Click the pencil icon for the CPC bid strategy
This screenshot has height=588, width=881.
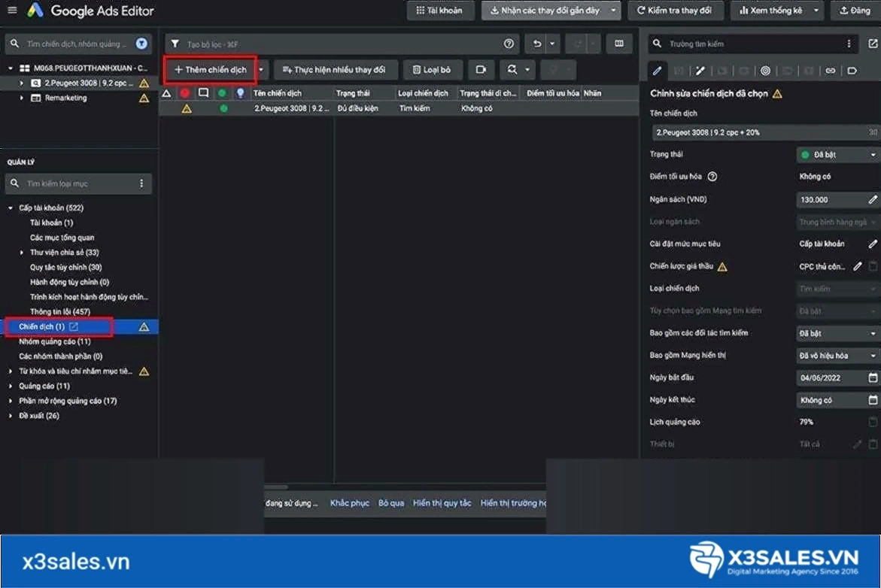click(858, 266)
